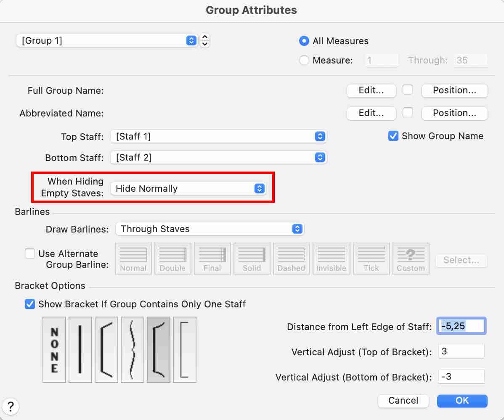Select the NONE bracket style

click(x=54, y=350)
